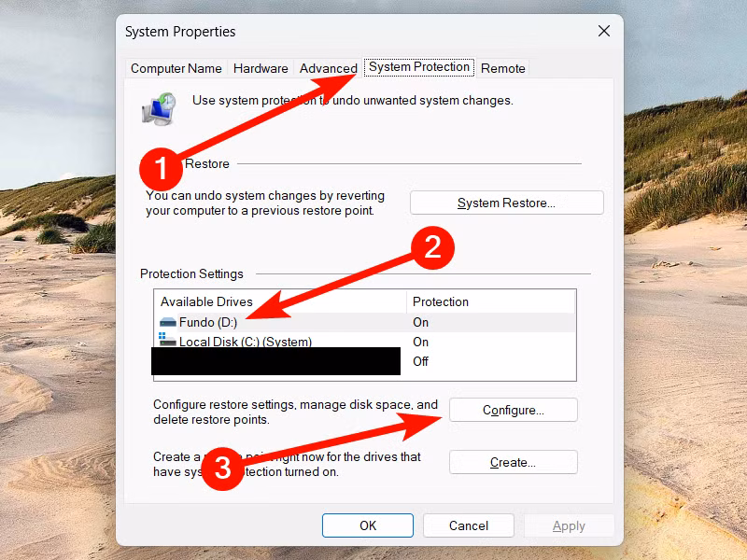Open Configure restore settings
747x560 pixels.
[x=514, y=410]
